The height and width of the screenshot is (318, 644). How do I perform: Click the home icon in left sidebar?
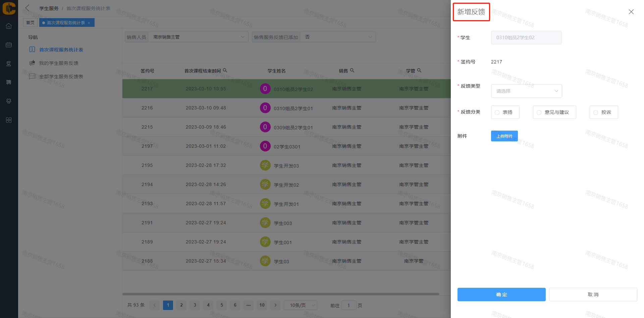tap(9, 26)
